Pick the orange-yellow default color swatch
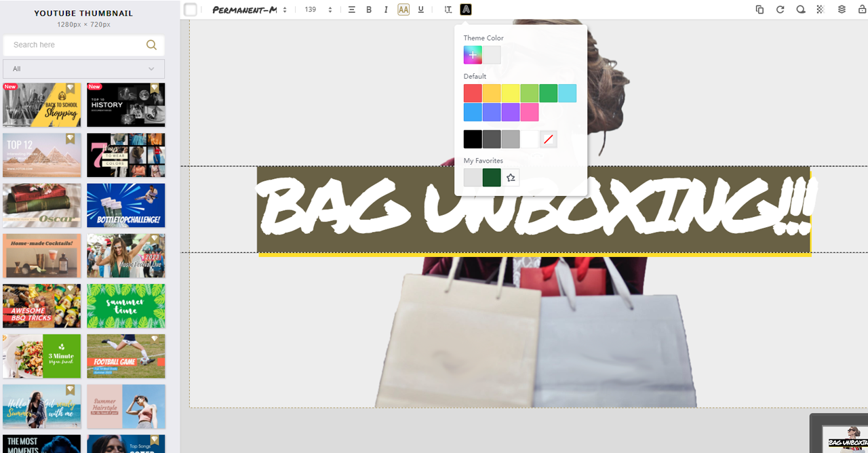This screenshot has height=453, width=868. click(492, 93)
